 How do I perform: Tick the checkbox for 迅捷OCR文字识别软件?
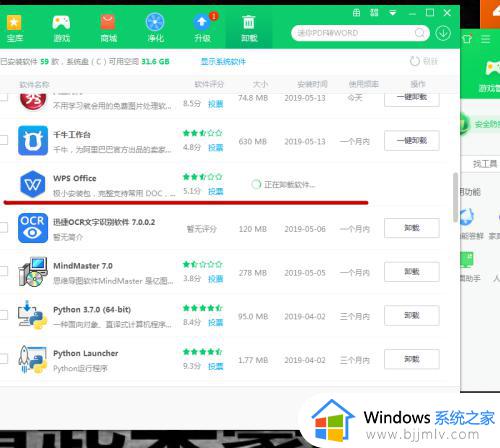[3, 228]
